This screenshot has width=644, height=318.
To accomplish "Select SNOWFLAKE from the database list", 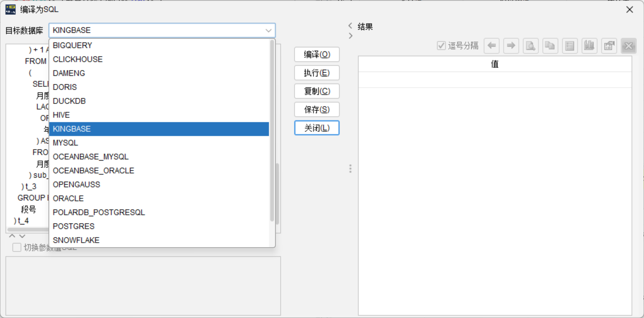I will (x=159, y=240).
